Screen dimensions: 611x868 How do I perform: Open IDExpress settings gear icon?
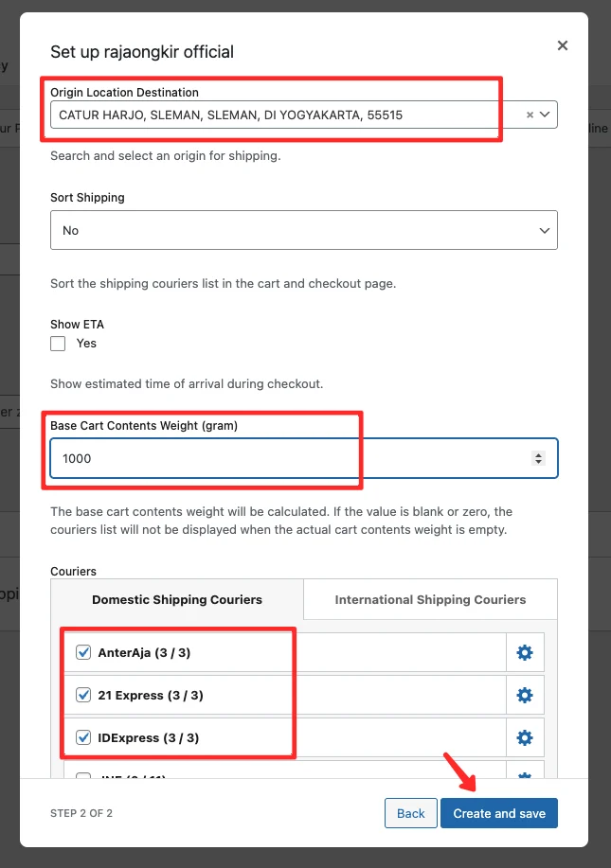(524, 737)
